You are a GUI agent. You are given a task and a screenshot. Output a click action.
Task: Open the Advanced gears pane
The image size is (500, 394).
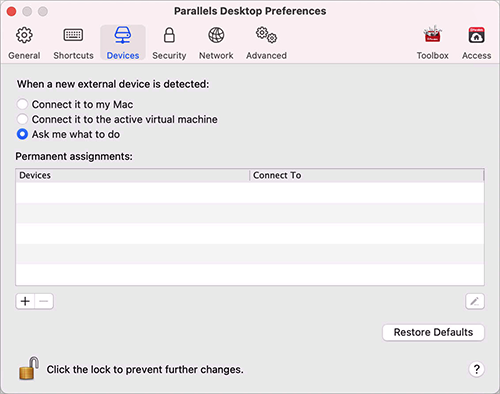coord(266,43)
